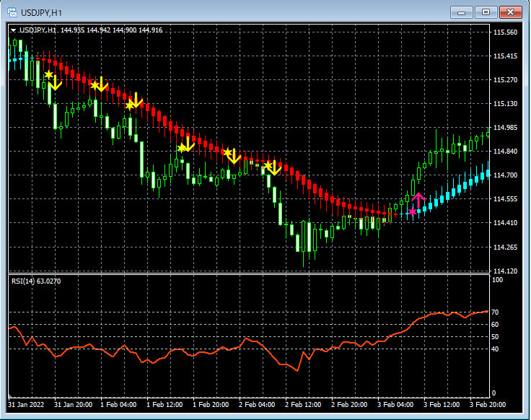Screen dimensions: 531x420
Task: Pick the second yellow down arrow from left
Action: [x=102, y=85]
